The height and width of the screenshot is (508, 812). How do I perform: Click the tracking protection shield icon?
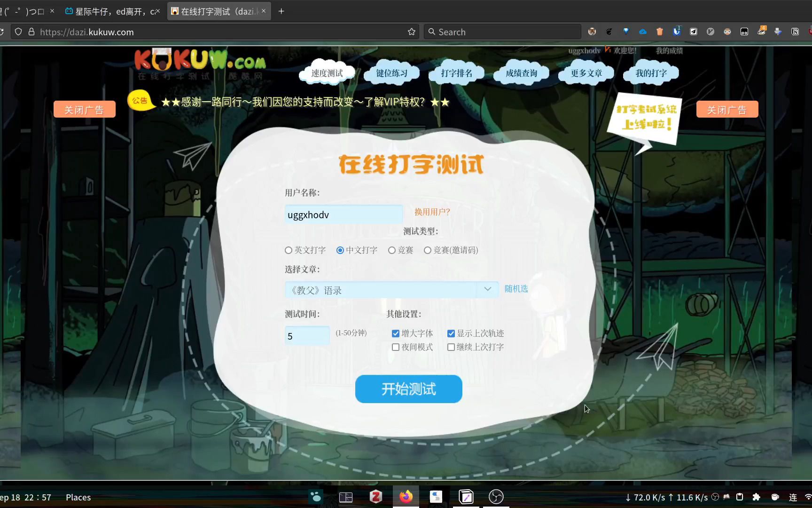pos(18,32)
